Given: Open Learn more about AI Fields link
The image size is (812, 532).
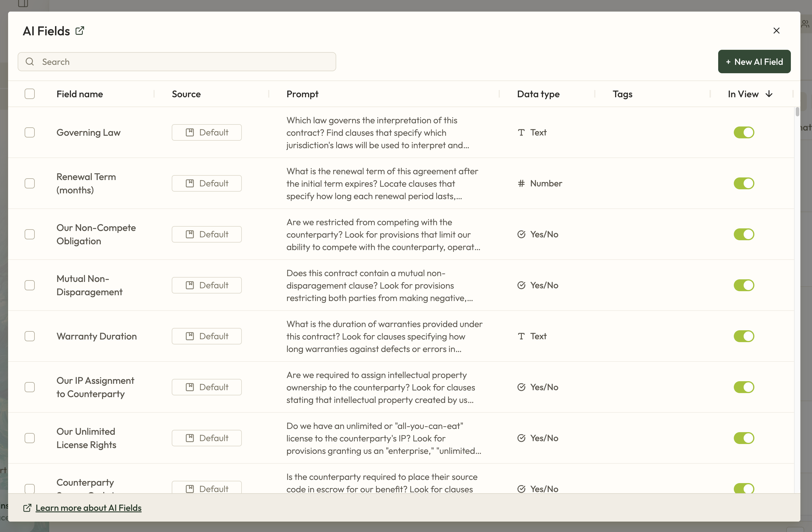Looking at the screenshot, I should pyautogui.click(x=88, y=508).
